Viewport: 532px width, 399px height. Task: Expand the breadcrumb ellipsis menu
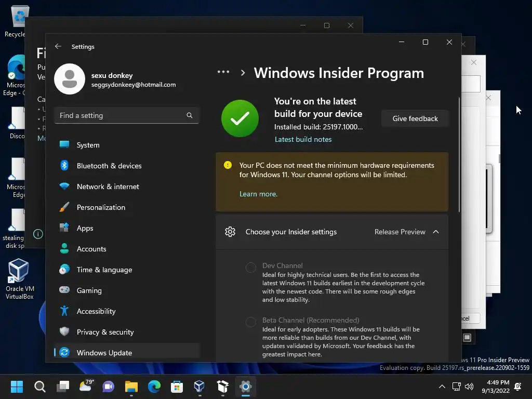pyautogui.click(x=223, y=72)
